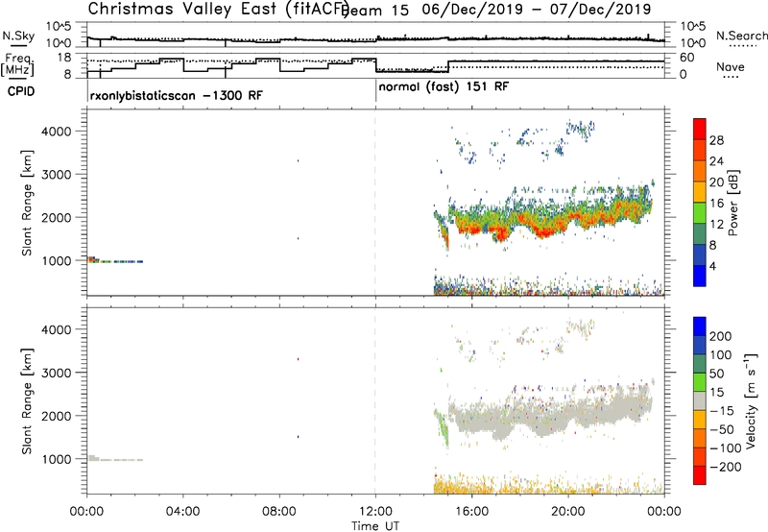The width and height of the screenshot is (768, 532).
Task: Click the solid N.Sky legend line sample
Action: [x=18, y=45]
